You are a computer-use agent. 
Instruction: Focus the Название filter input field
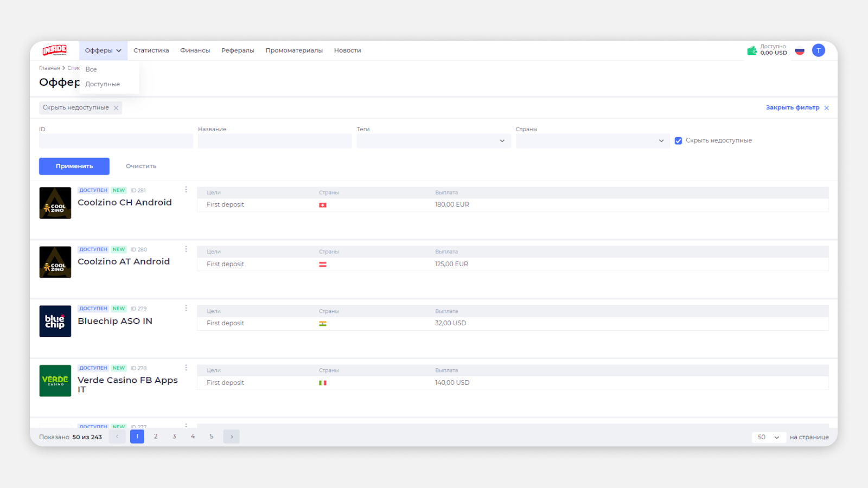(x=275, y=141)
